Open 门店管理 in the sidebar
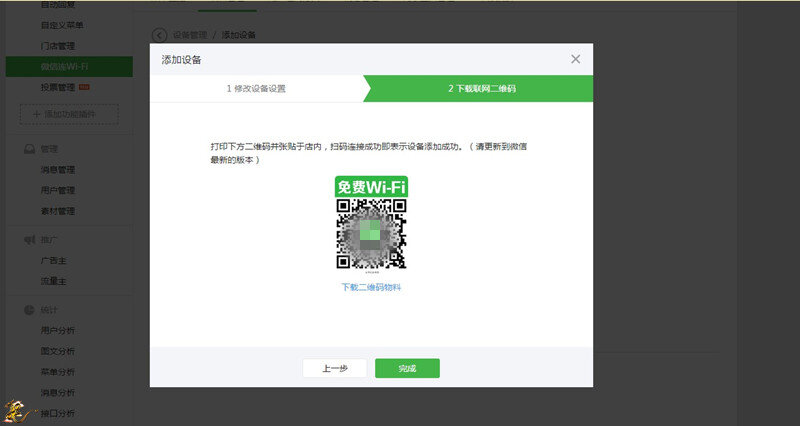This screenshot has width=800, height=426. [x=58, y=46]
